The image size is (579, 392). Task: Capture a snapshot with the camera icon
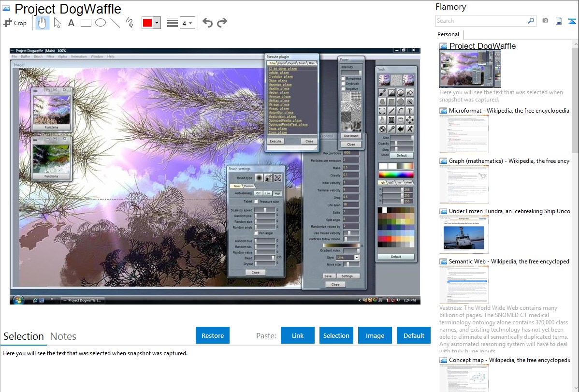click(x=545, y=21)
